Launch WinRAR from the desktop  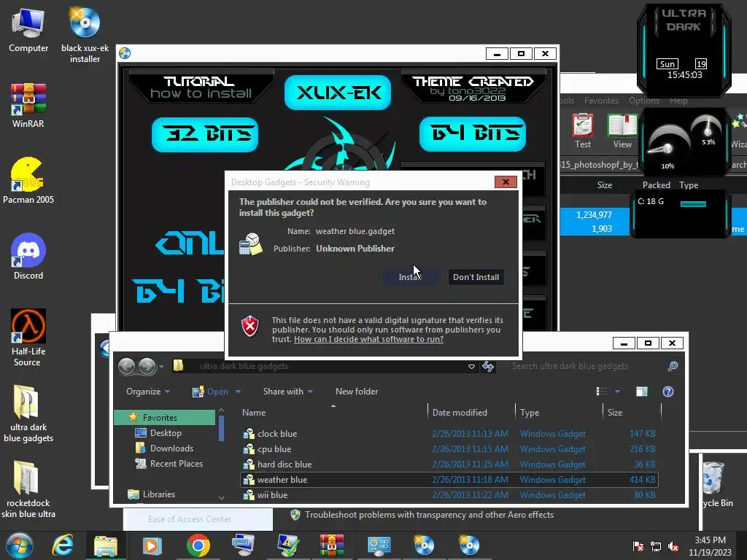click(28, 105)
